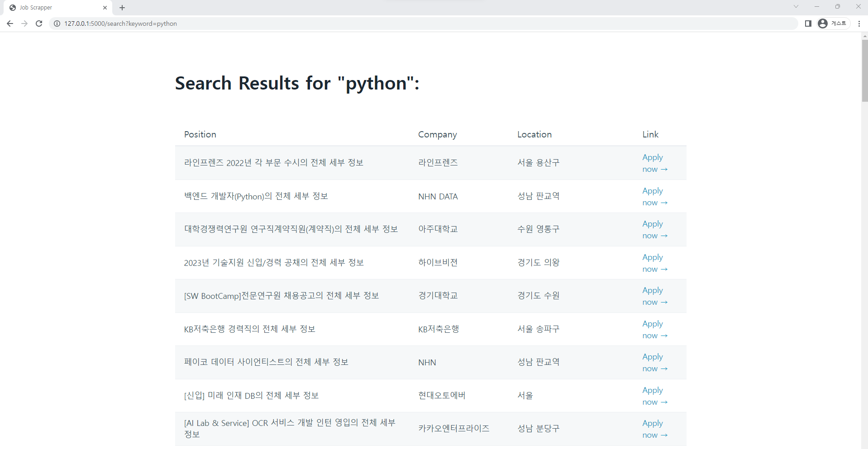Click the Link column header
Screen dimensions: 868x449
coord(650,134)
